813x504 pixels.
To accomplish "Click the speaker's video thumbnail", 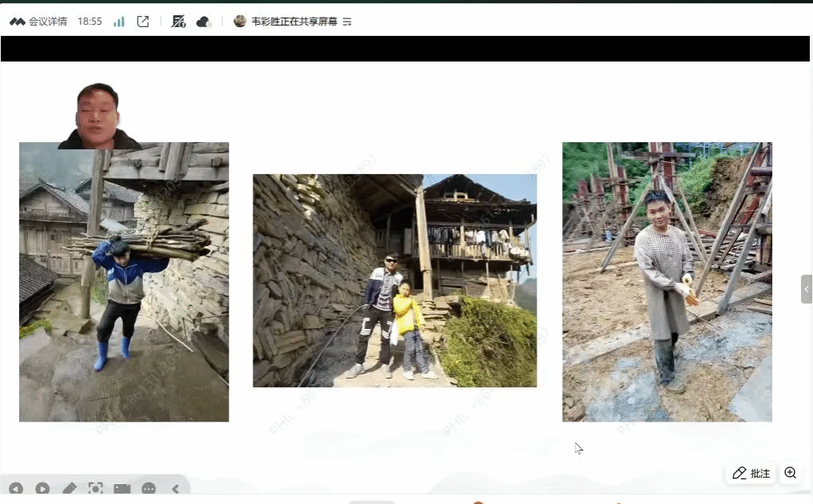I will (98, 116).
